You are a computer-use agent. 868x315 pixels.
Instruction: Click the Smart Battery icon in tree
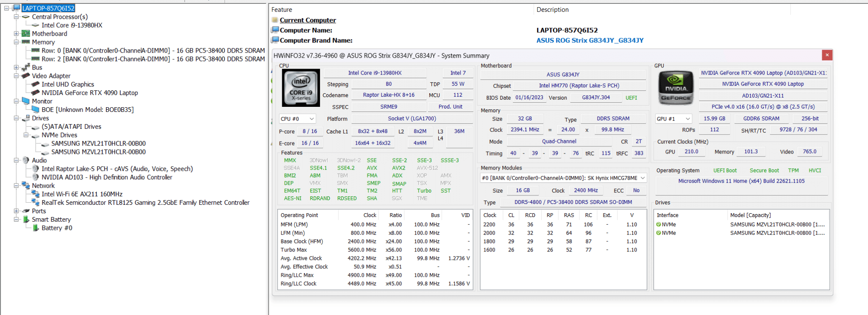coord(26,220)
